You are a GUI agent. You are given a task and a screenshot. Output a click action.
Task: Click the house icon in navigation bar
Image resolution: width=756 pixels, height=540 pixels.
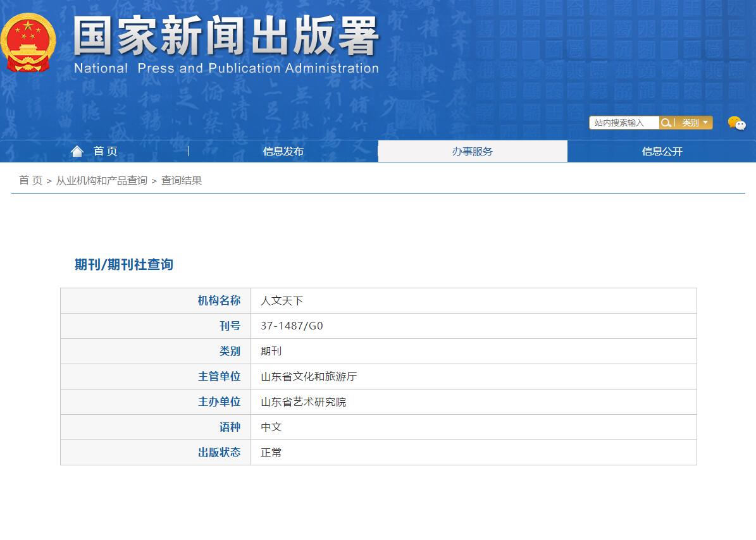pyautogui.click(x=77, y=151)
